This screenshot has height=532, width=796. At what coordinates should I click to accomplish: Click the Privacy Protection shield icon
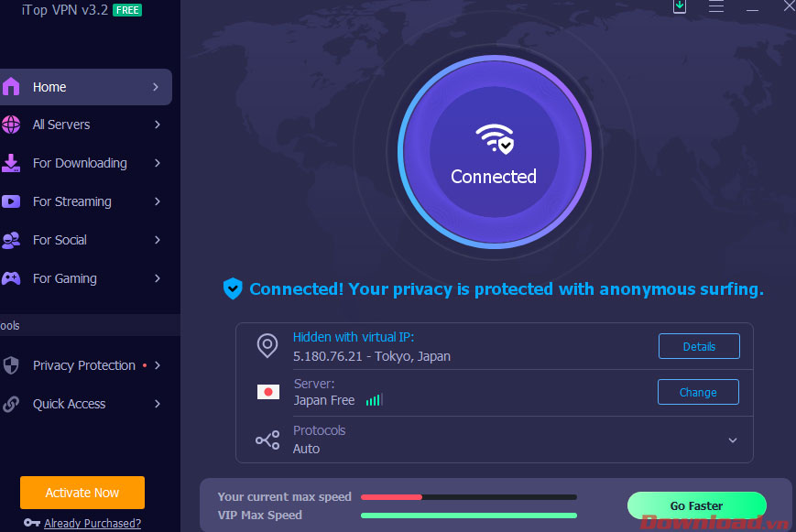[11, 365]
